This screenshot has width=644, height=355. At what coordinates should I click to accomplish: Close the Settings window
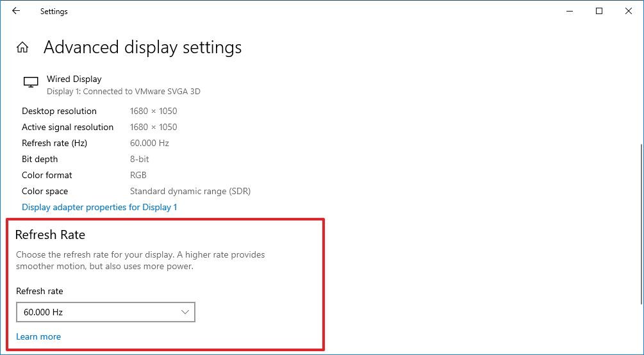point(629,11)
